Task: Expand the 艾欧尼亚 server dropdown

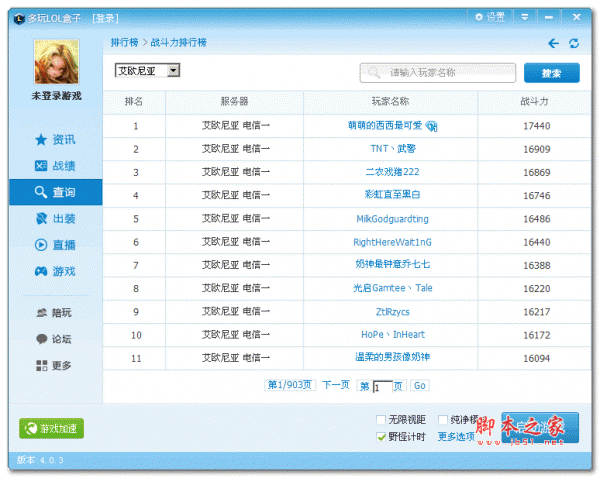Action: (x=173, y=70)
